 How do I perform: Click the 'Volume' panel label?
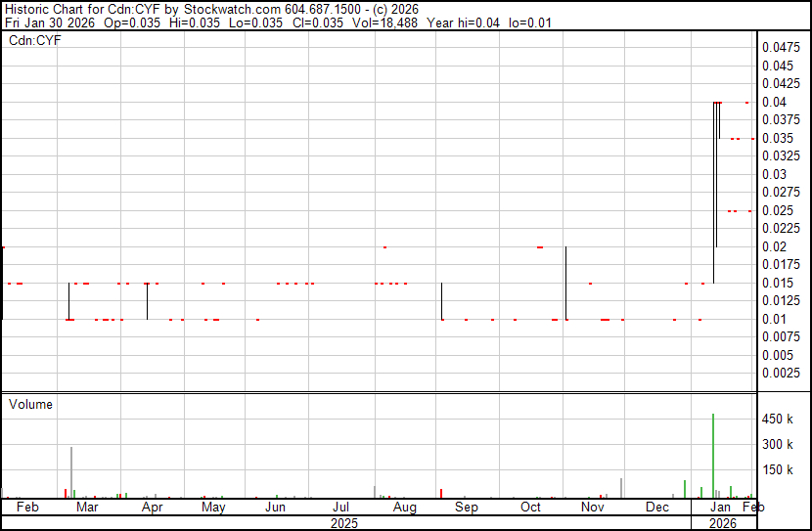pos(30,404)
